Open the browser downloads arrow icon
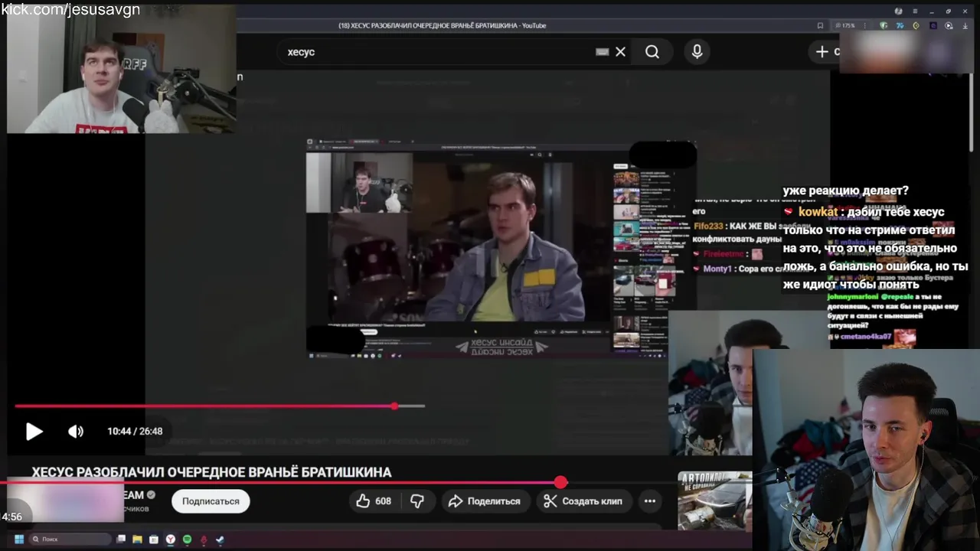This screenshot has width=980, height=551. (965, 25)
